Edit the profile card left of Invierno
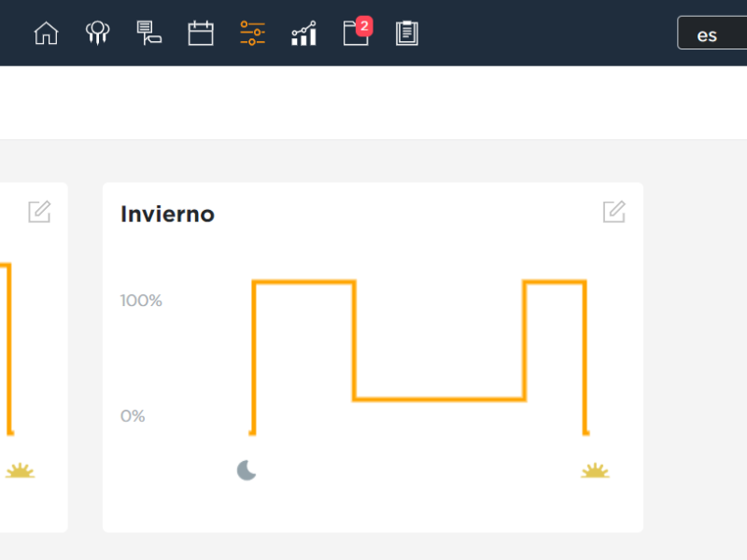The image size is (747, 560). click(39, 212)
